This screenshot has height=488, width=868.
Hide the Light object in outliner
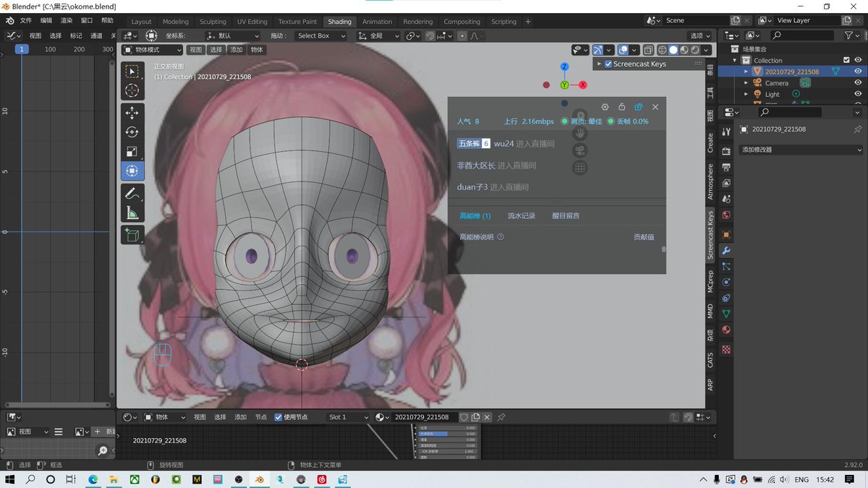click(x=858, y=94)
